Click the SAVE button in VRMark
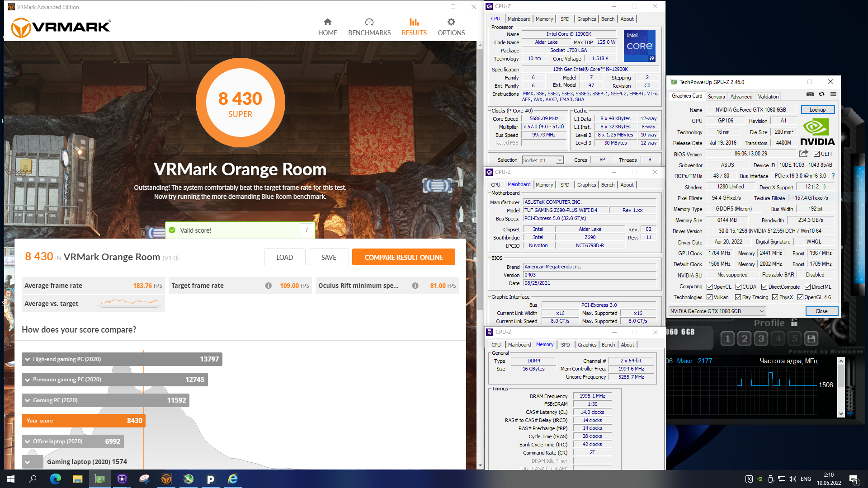The width and height of the screenshot is (868, 488). [x=329, y=257]
